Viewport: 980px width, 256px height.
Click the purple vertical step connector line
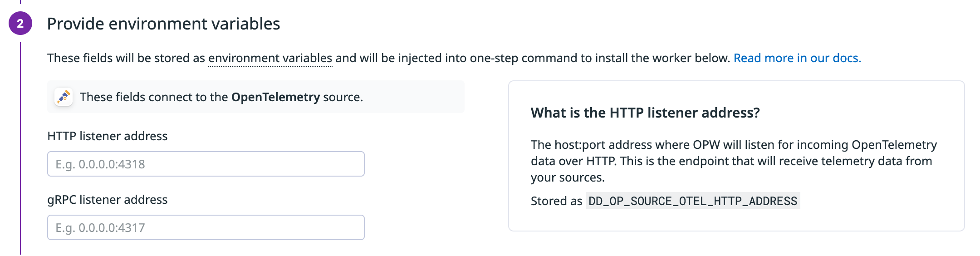(x=20, y=148)
